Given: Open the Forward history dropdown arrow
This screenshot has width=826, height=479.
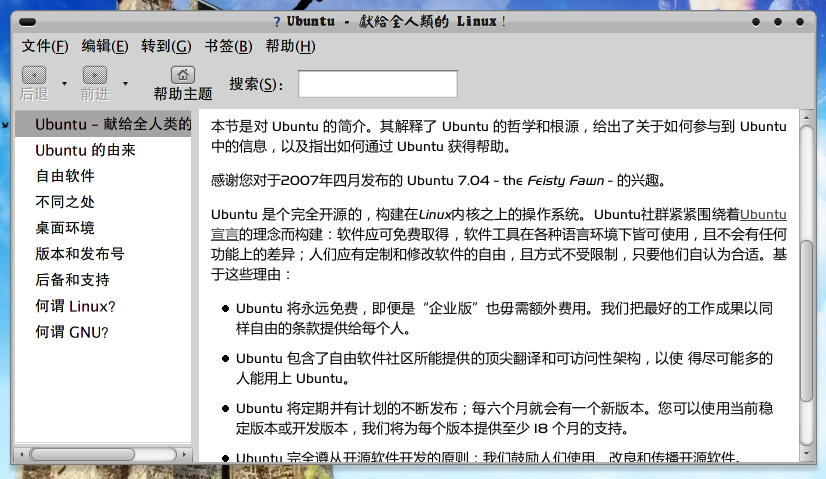Looking at the screenshot, I should [125, 84].
